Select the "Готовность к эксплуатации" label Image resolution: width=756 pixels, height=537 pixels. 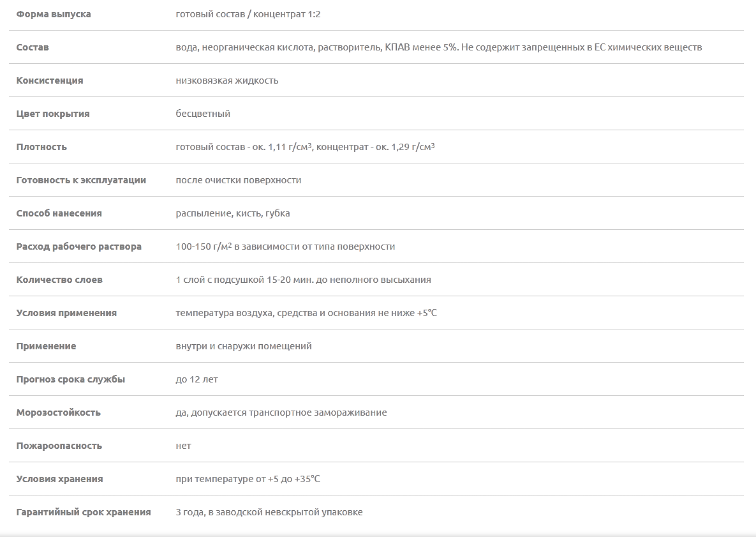click(81, 180)
